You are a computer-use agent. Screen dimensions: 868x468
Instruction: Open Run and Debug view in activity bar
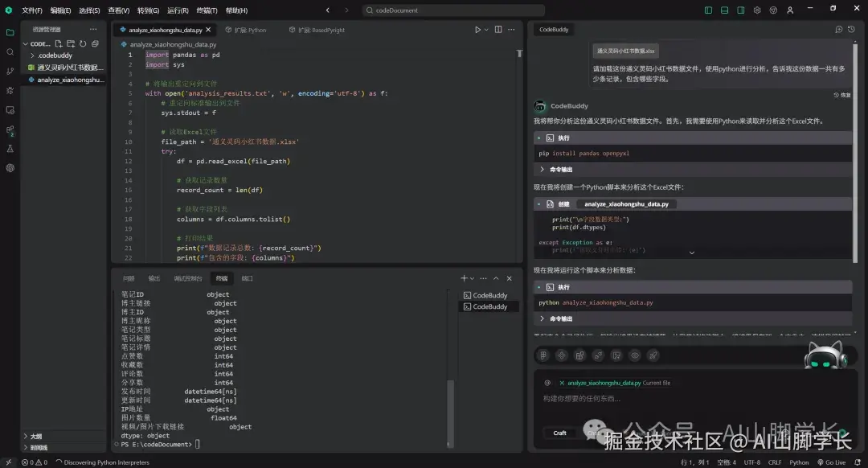pyautogui.click(x=10, y=91)
